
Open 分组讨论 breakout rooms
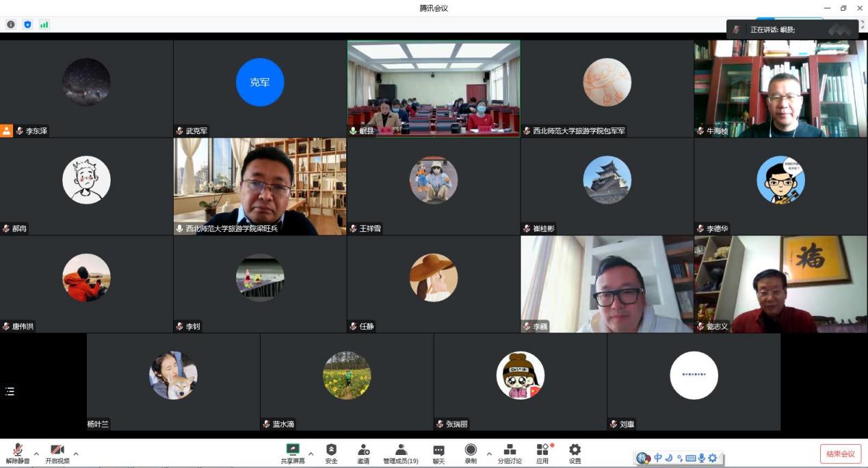click(510, 452)
